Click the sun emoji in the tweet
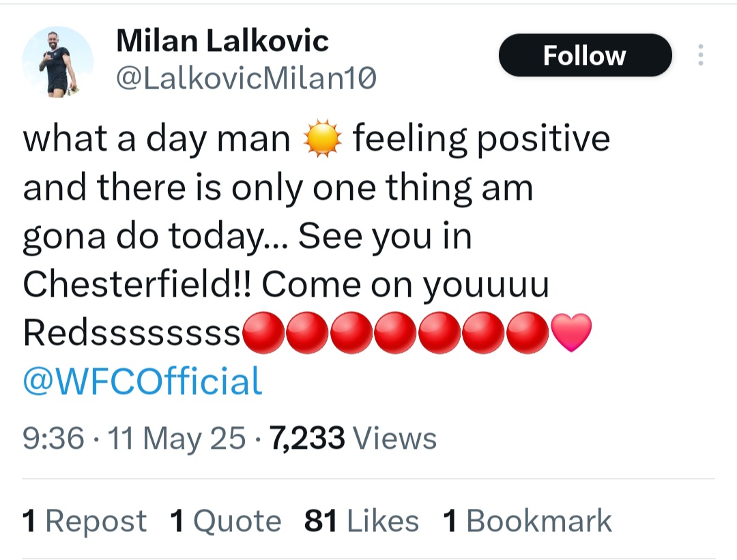The image size is (737, 560). (x=322, y=139)
